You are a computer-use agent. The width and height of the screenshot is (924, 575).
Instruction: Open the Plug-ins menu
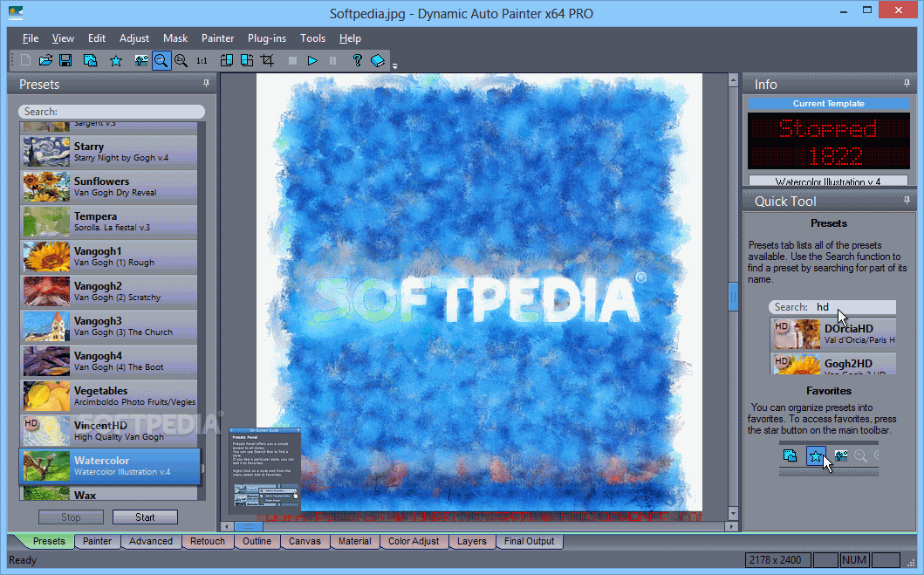267,38
